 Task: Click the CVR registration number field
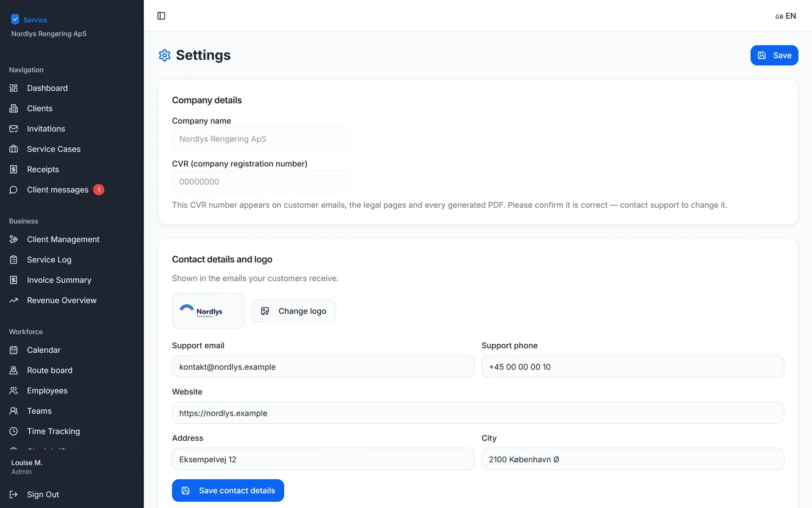[x=262, y=181]
